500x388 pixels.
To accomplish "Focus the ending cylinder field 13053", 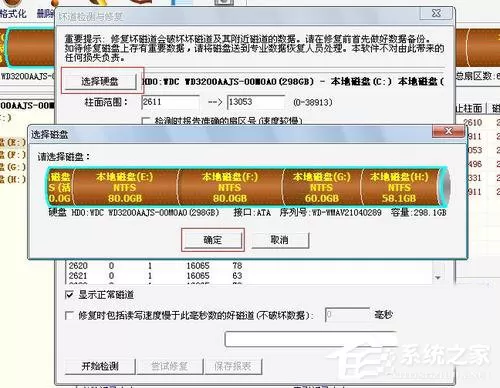I will click(x=256, y=102).
